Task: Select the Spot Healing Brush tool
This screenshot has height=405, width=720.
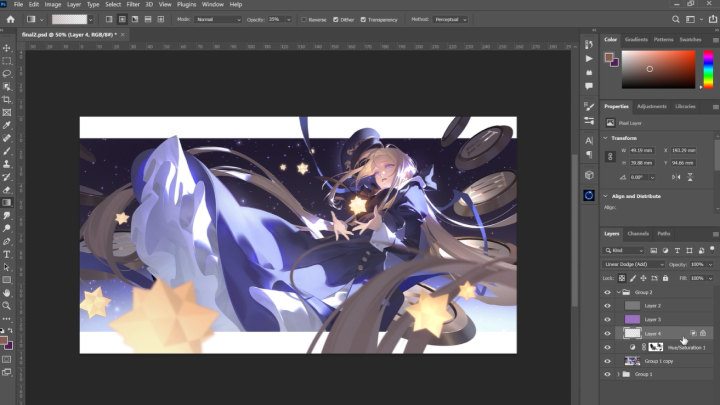Action: [7, 138]
